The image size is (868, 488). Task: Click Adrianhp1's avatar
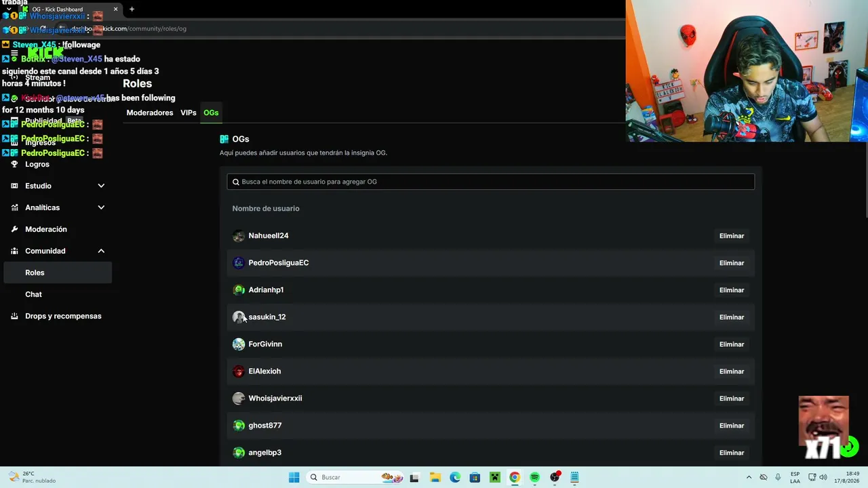pyautogui.click(x=239, y=290)
